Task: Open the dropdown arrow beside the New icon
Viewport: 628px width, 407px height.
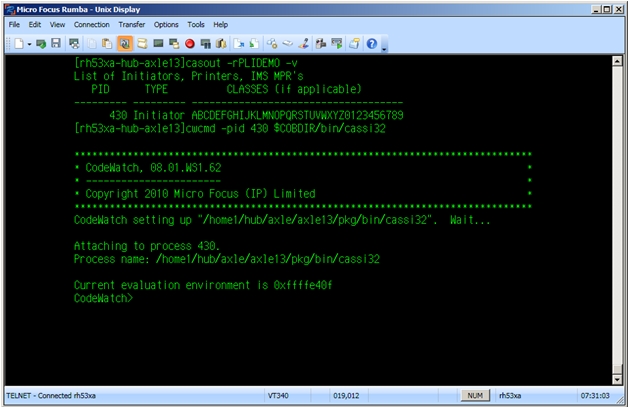Action: 29,44
